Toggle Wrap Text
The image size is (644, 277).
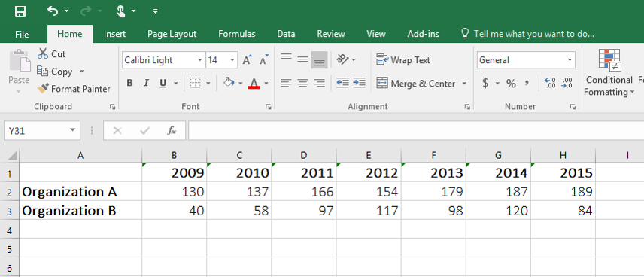coord(403,60)
